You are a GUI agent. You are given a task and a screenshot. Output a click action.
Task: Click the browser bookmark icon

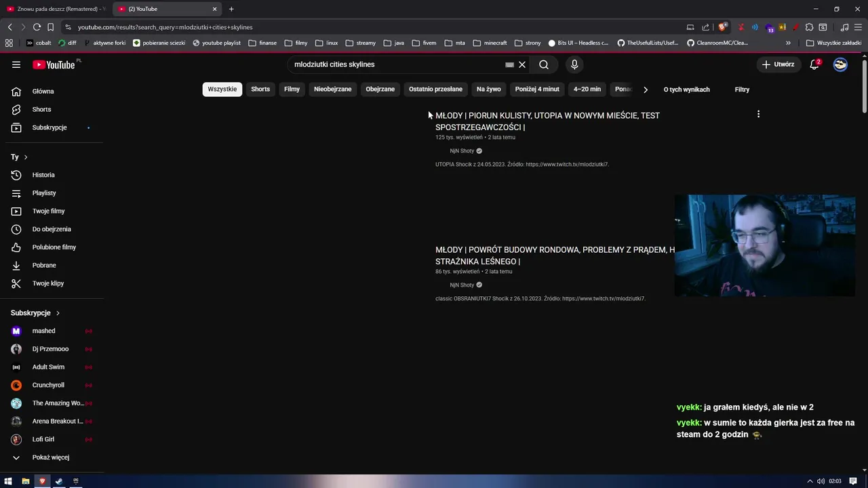(50, 27)
